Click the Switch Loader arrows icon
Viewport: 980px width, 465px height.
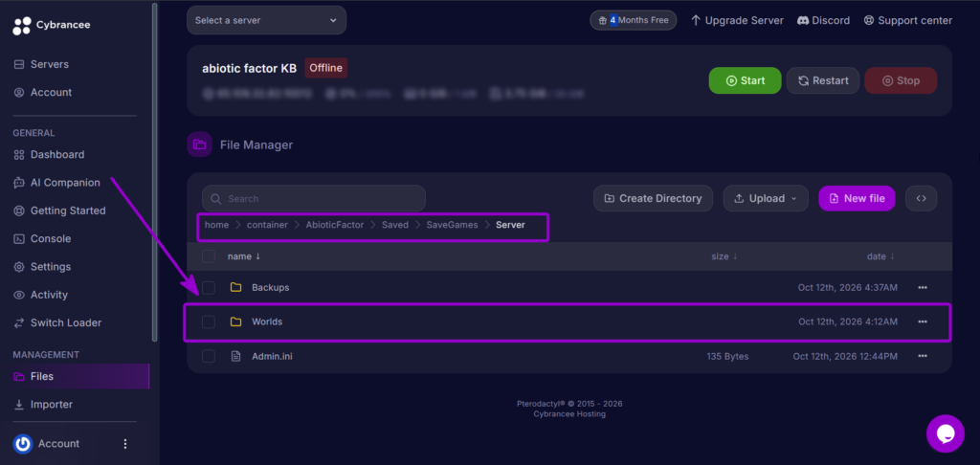click(19, 323)
